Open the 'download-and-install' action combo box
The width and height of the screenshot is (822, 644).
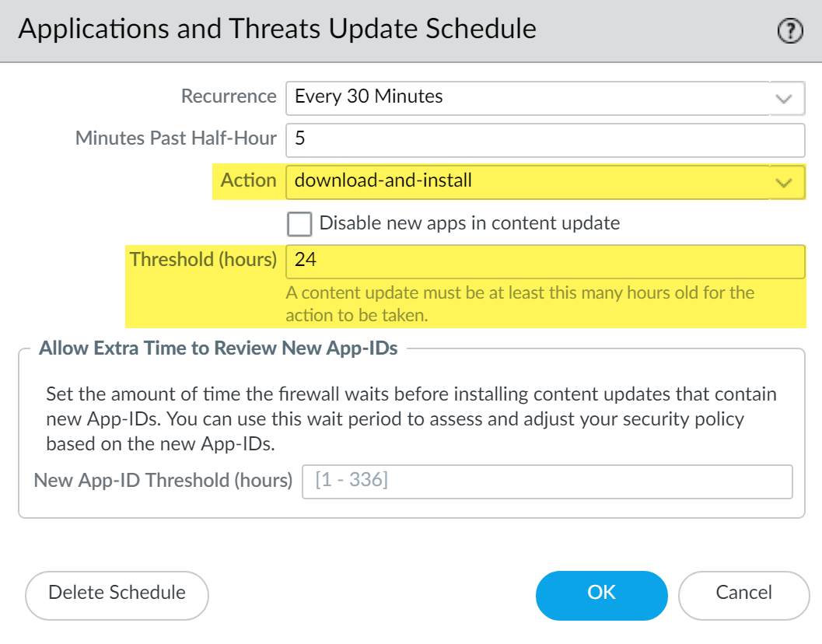tap(527, 181)
